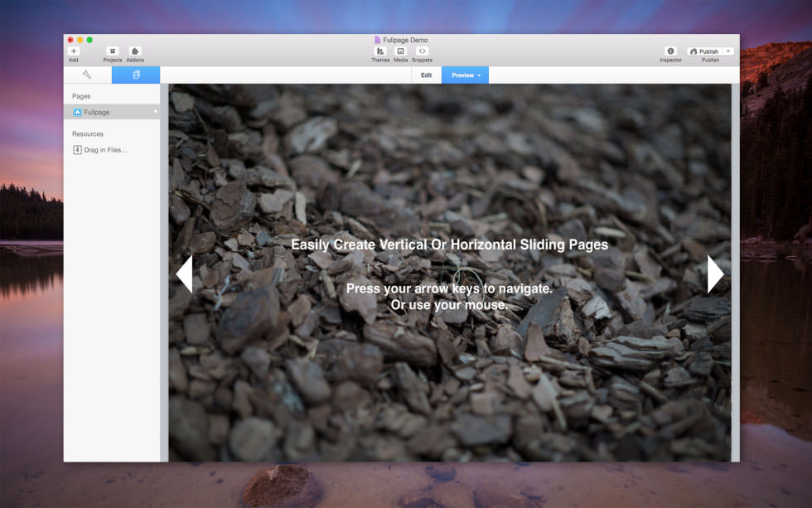Screen dimensions: 812x508
Task: Minimize the window with the yellow button
Action: tap(80, 40)
